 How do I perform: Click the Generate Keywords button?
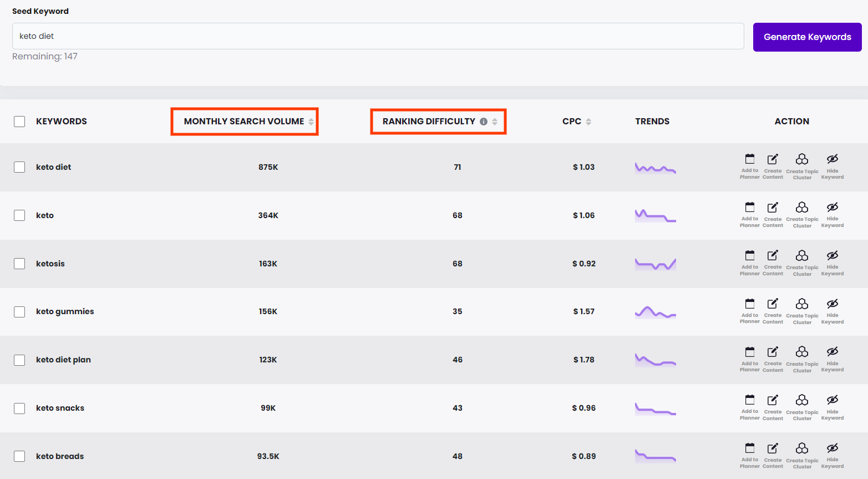[807, 37]
